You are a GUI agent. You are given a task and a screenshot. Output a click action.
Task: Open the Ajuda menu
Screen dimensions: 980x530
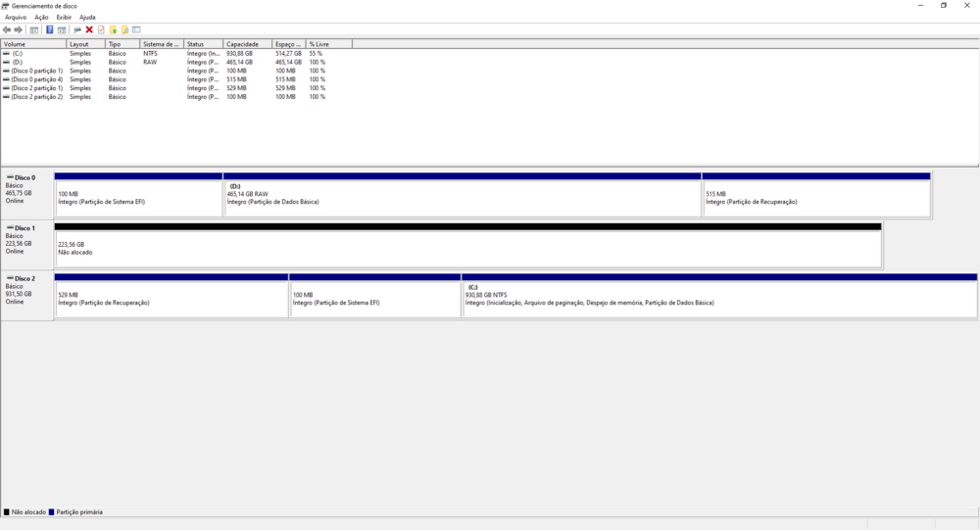click(x=87, y=18)
